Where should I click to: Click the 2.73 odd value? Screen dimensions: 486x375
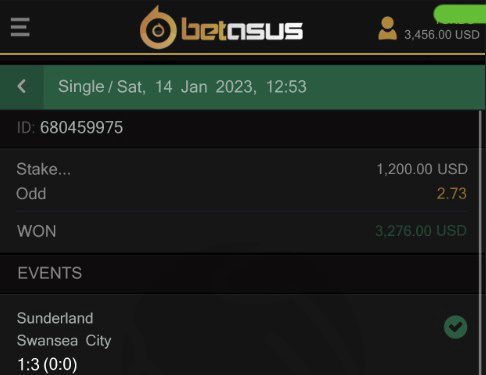[x=452, y=194]
